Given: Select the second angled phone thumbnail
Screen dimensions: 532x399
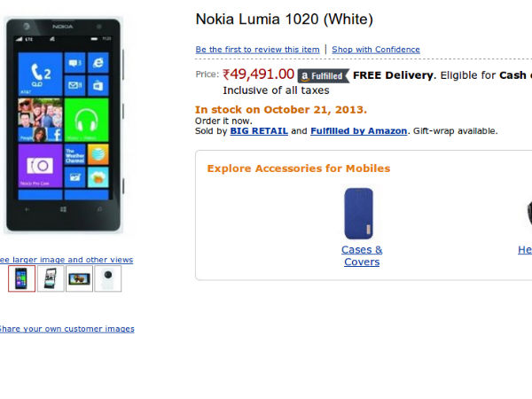Looking at the screenshot, I should click(51, 278).
